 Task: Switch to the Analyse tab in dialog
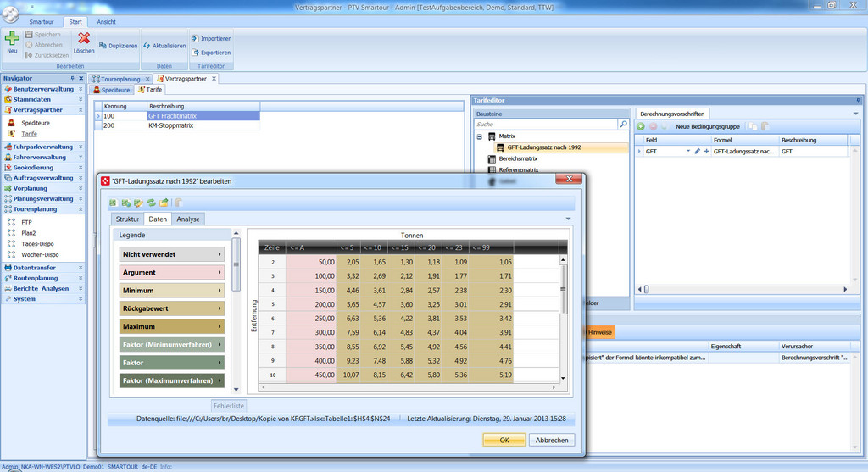point(187,219)
